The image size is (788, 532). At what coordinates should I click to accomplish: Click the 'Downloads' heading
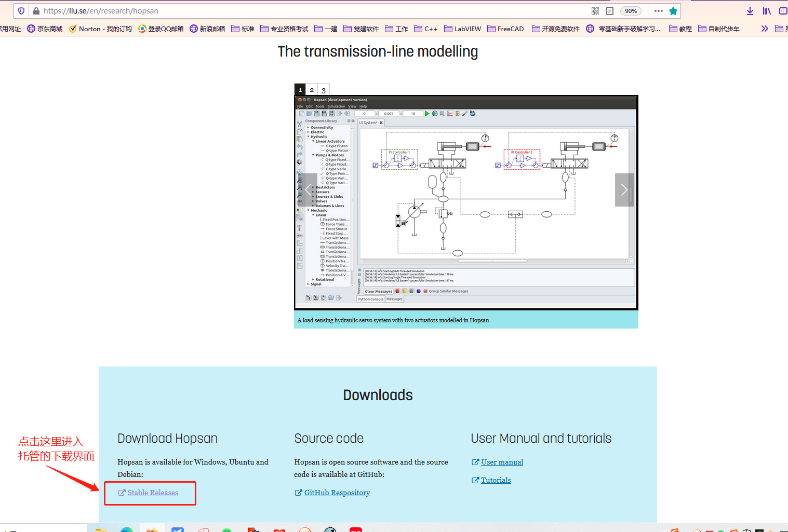pyautogui.click(x=378, y=395)
